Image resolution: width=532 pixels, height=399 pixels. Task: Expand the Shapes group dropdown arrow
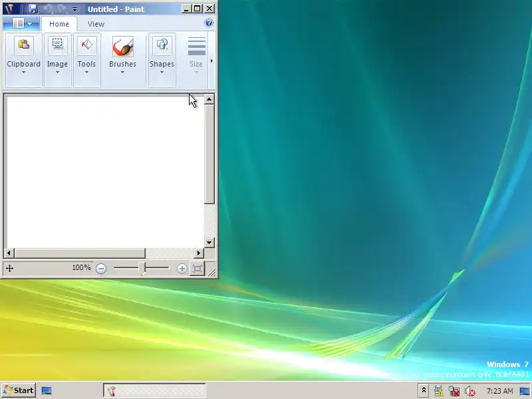tap(162, 72)
